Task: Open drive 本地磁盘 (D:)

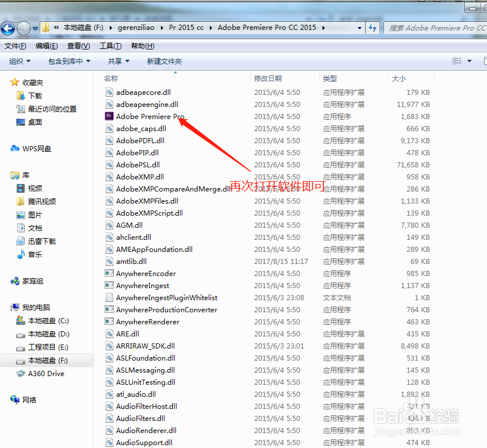Action: coord(48,334)
